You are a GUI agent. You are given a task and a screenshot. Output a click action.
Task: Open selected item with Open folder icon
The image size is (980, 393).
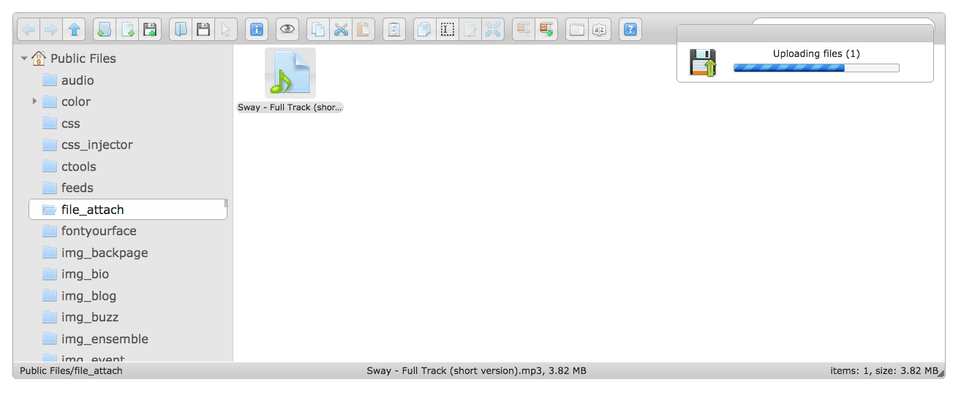(181, 29)
